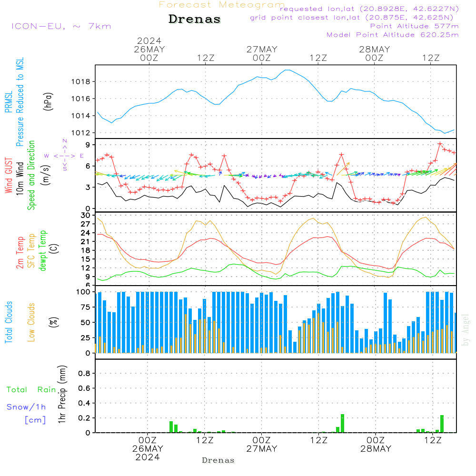The width and height of the screenshot is (476, 476).
Task: Click the "1hr Precip (mm)" axis label
Action: [62, 394]
